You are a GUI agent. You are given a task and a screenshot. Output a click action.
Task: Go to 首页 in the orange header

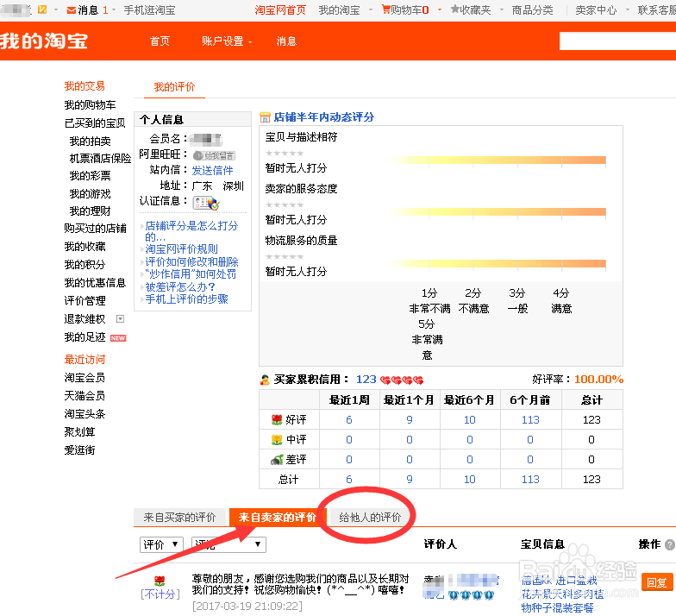pyautogui.click(x=160, y=41)
